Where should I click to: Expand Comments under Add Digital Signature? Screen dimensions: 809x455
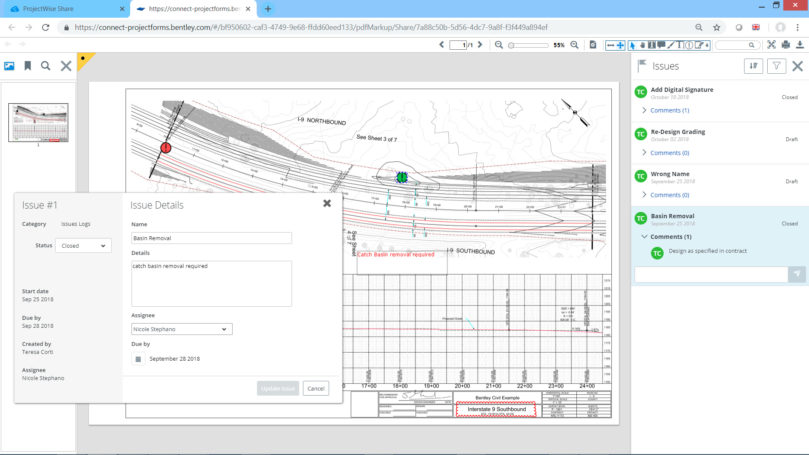[x=668, y=110]
